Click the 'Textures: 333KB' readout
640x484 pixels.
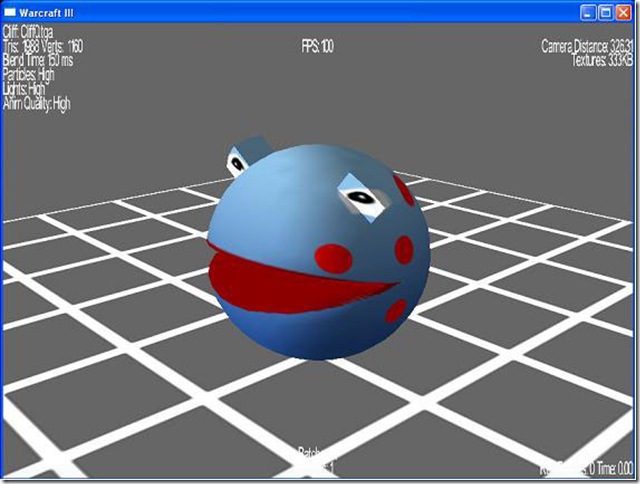[x=602, y=60]
